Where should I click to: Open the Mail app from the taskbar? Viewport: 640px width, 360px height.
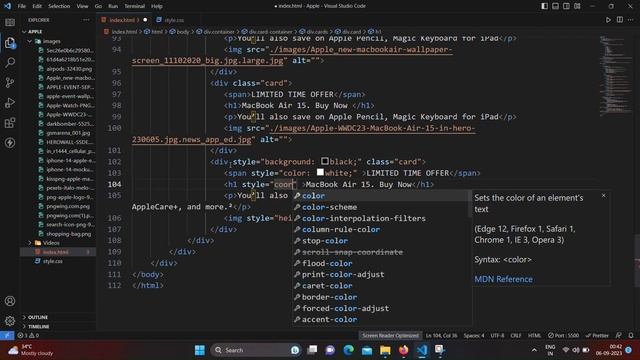(367, 350)
